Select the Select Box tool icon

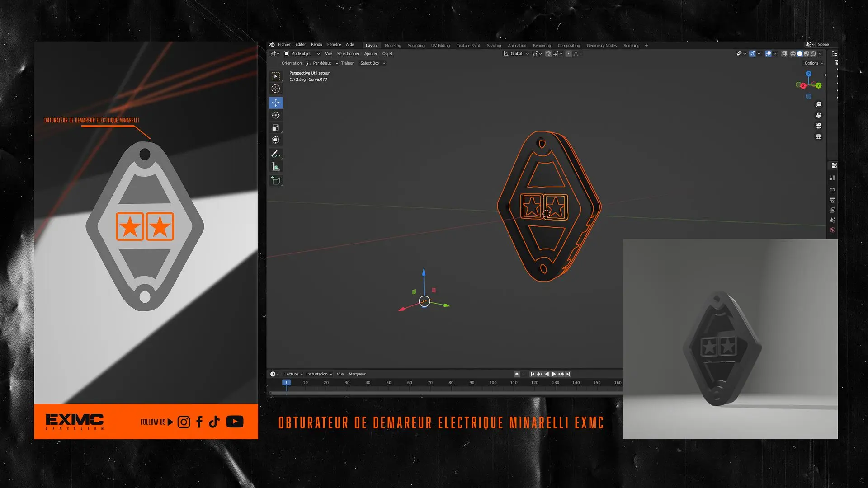tap(276, 76)
